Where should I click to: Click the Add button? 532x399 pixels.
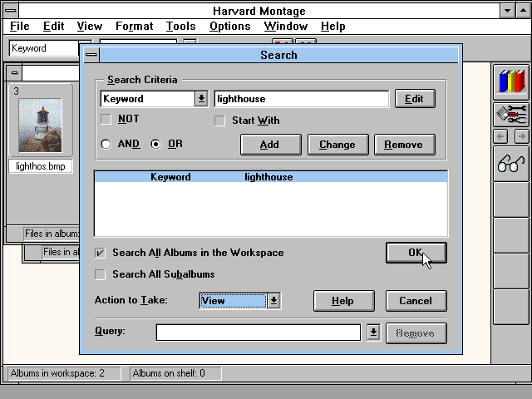[x=269, y=145]
